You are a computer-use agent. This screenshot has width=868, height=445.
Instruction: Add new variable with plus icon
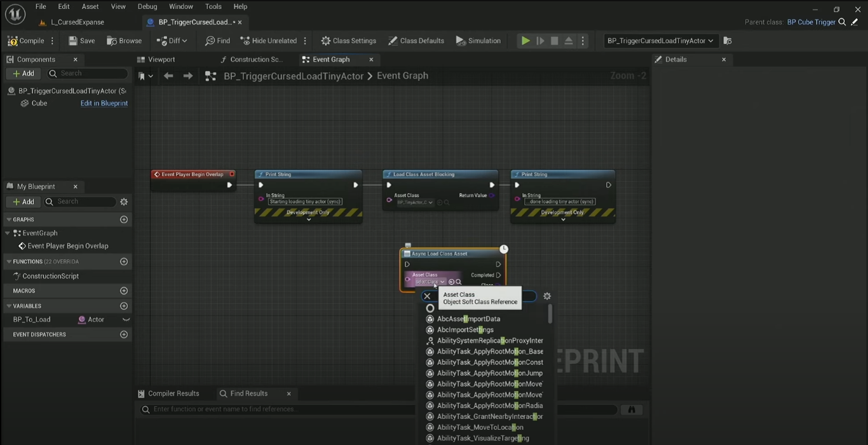124,306
